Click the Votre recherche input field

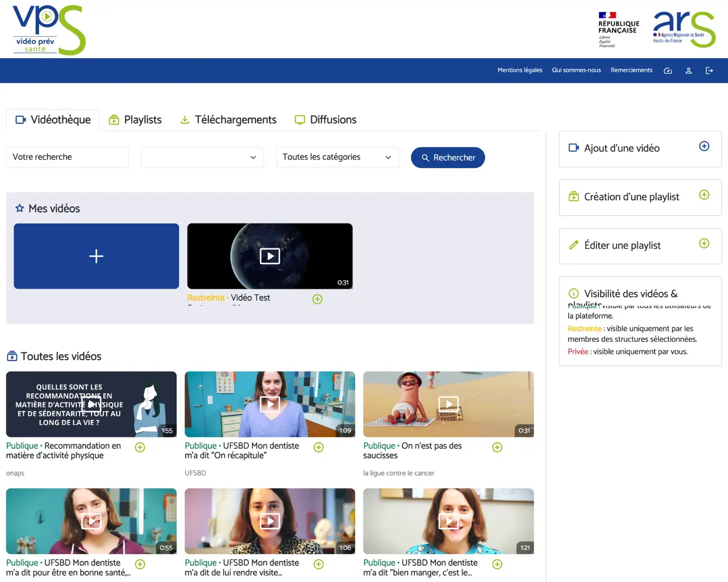(x=67, y=157)
